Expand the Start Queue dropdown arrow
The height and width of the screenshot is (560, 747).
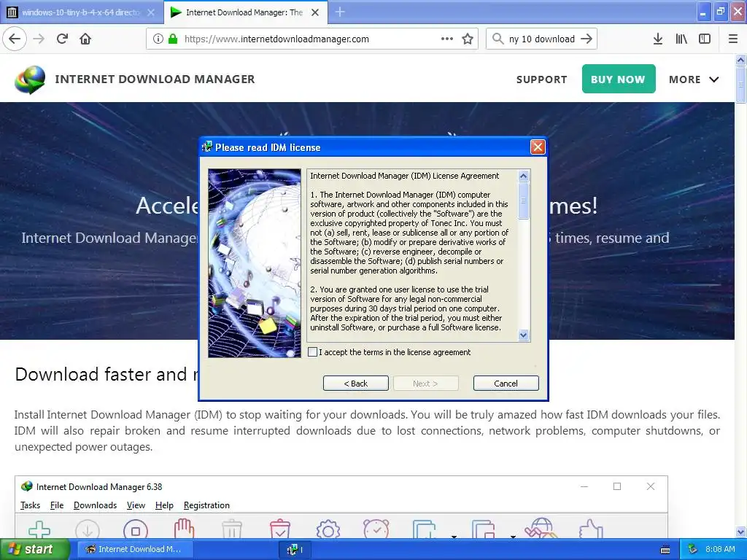[454, 536]
